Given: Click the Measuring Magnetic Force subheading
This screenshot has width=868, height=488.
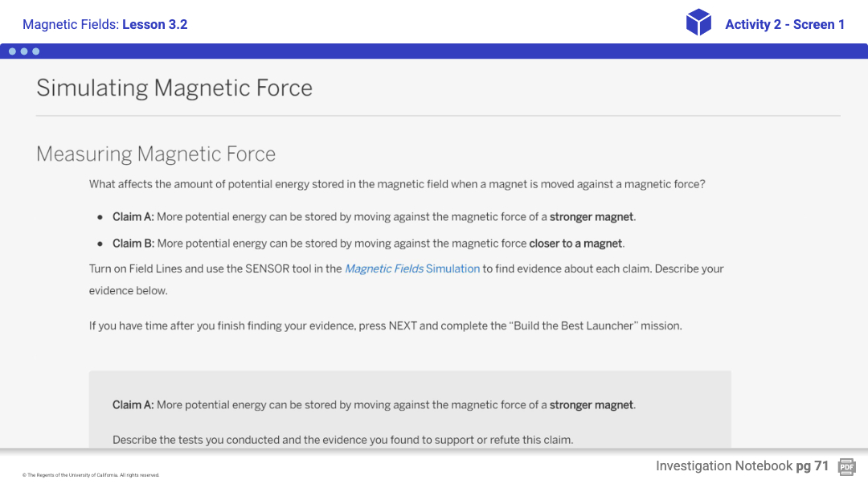Looking at the screenshot, I should coord(156,154).
